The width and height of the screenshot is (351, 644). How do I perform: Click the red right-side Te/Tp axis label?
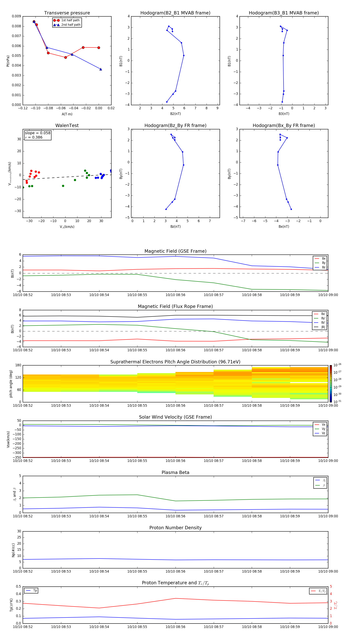[x=336, y=605]
